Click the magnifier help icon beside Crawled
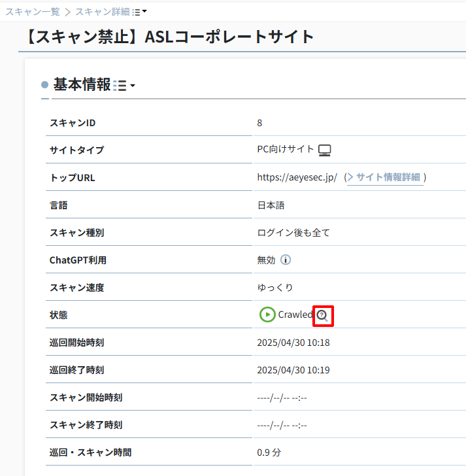This screenshot has height=476, width=466. pos(324,315)
